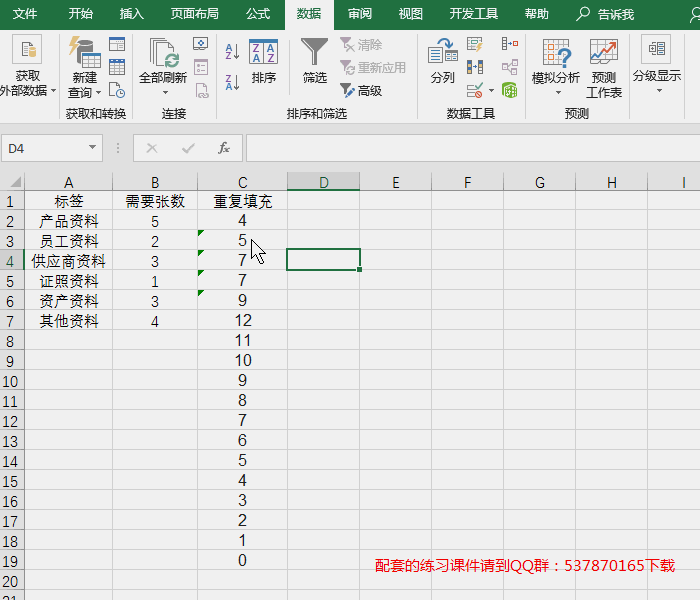This screenshot has width=700, height=600.
Task: Click the Name Box showing D4
Action: [x=52, y=148]
